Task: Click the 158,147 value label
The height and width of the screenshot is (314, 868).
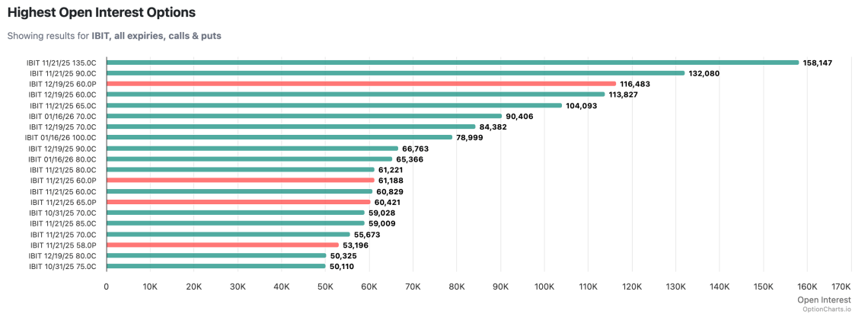Action: pos(817,62)
